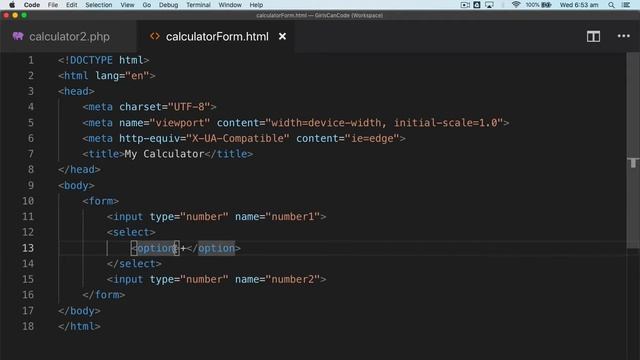Click the AirPlay display icon in menu bar
The height and width of the screenshot is (360, 640).
click(x=489, y=5)
